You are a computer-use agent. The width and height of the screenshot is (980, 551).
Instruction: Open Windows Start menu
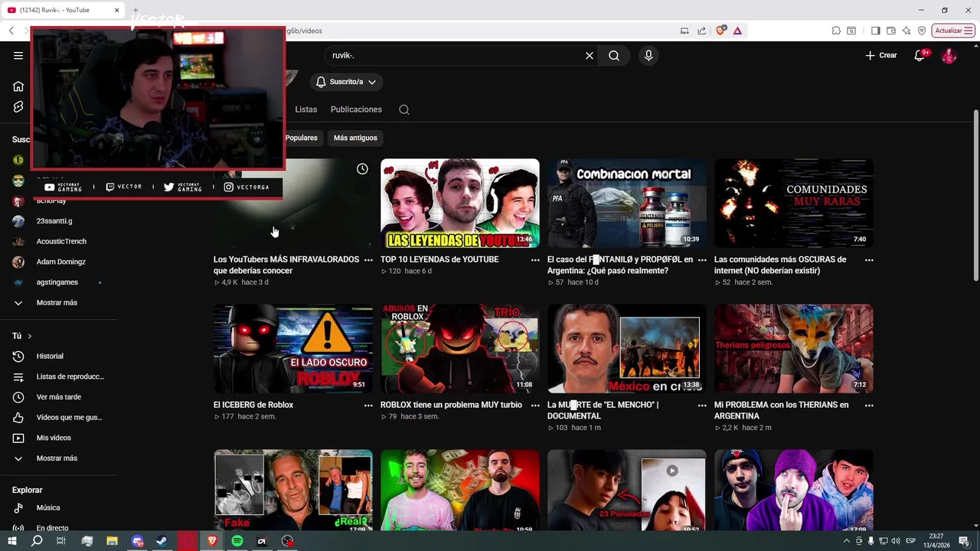pyautogui.click(x=11, y=541)
